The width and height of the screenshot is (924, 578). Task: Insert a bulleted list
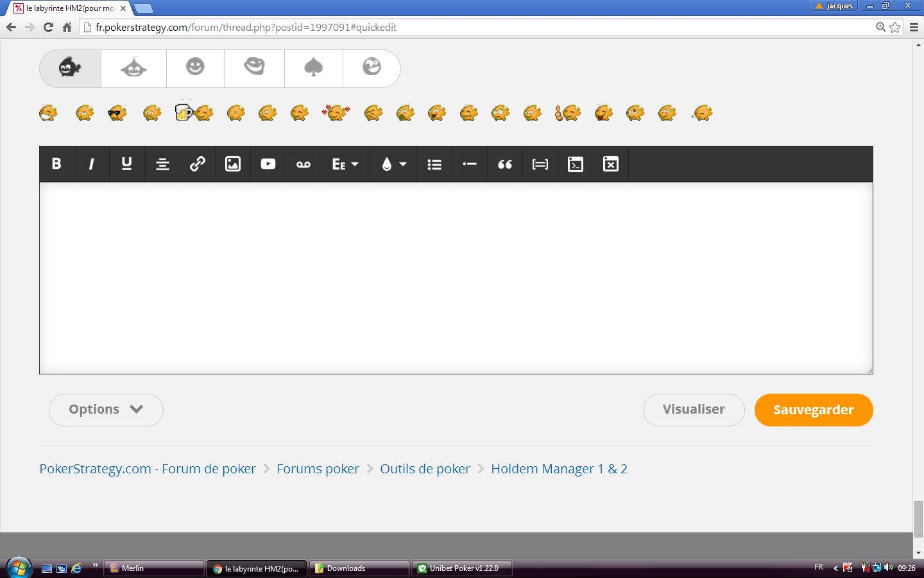coord(434,164)
